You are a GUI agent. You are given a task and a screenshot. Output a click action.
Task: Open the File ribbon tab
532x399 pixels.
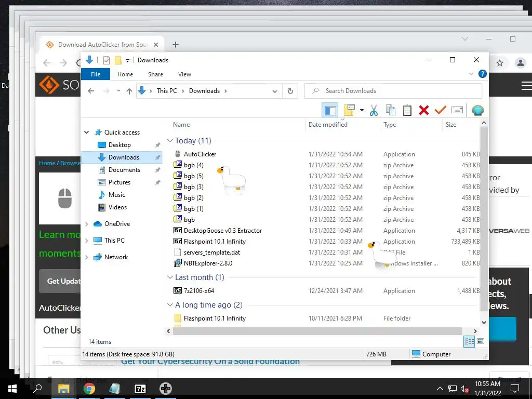click(96, 74)
